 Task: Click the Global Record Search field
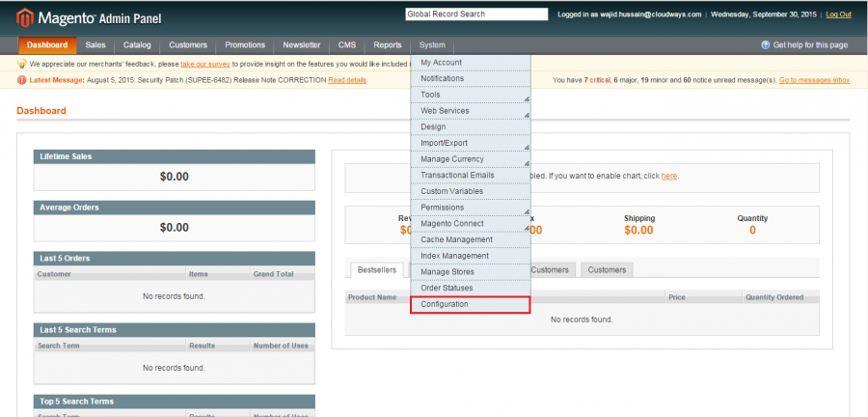[x=476, y=14]
